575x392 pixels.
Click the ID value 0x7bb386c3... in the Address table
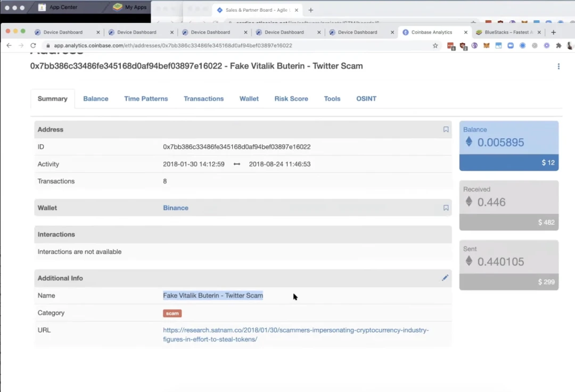tap(237, 147)
